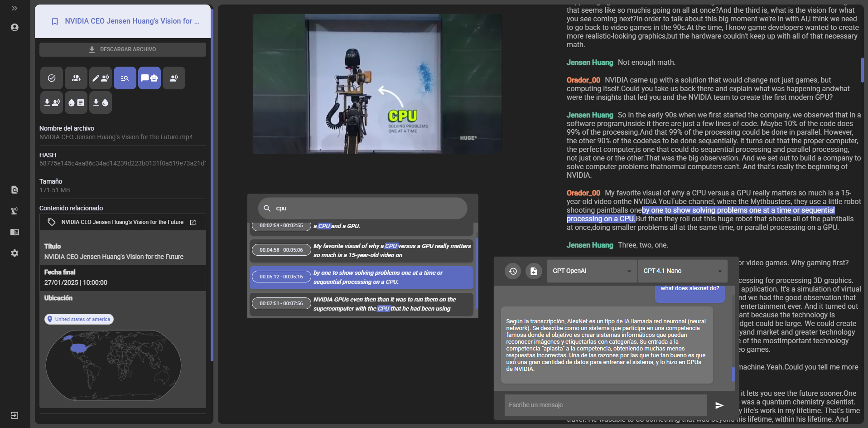Click the transcript panel scrollbar
This screenshot has height=428, width=868.
862,70
